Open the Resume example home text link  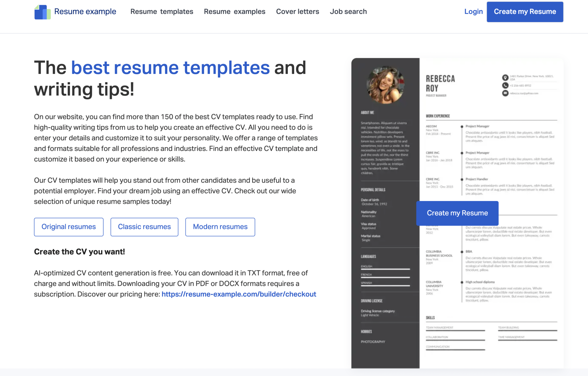click(x=85, y=11)
